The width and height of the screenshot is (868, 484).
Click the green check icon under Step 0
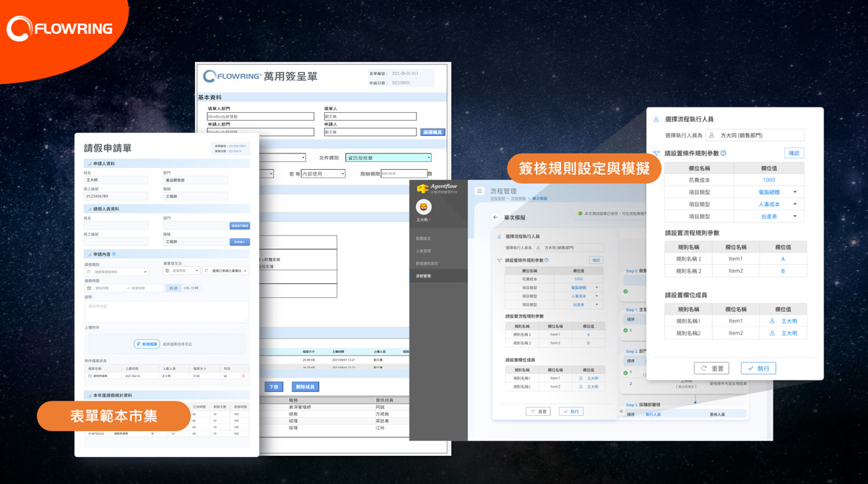pos(626,291)
